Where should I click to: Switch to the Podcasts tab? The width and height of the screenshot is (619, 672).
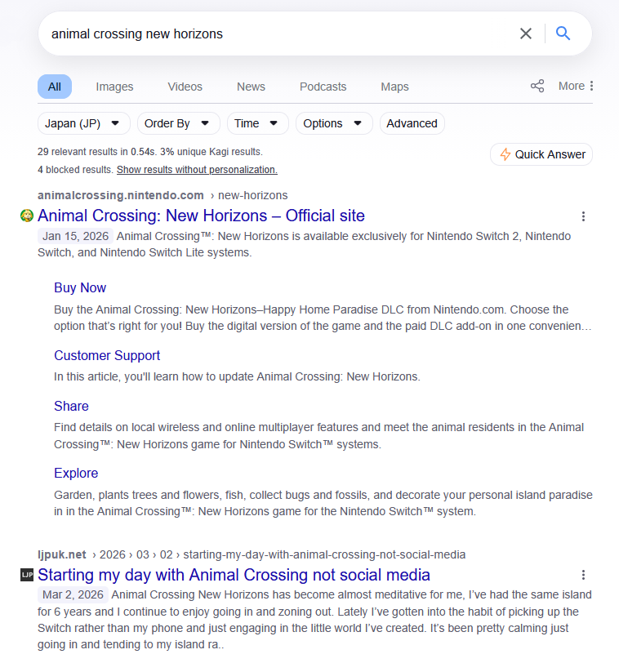(x=323, y=87)
